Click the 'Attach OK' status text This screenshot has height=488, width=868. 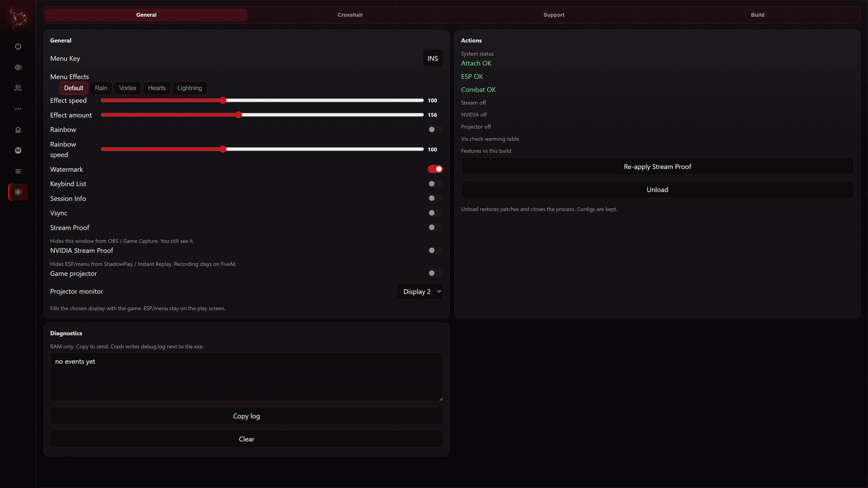click(x=476, y=63)
